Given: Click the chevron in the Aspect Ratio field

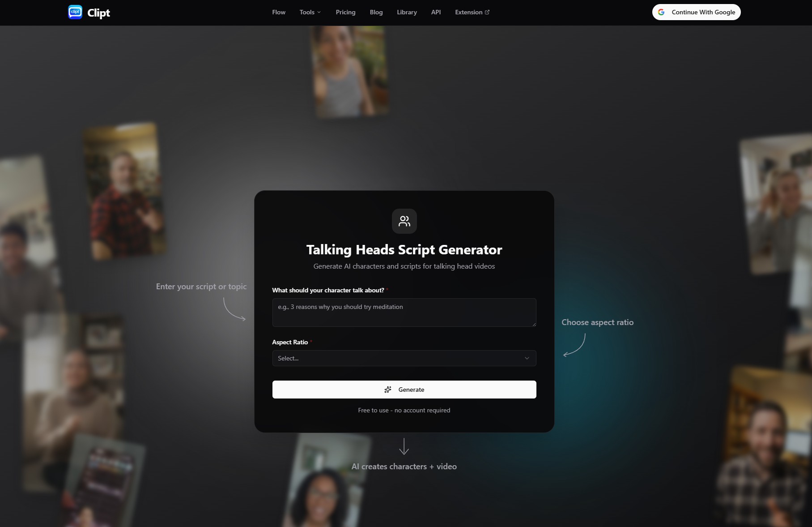Looking at the screenshot, I should click(x=527, y=358).
